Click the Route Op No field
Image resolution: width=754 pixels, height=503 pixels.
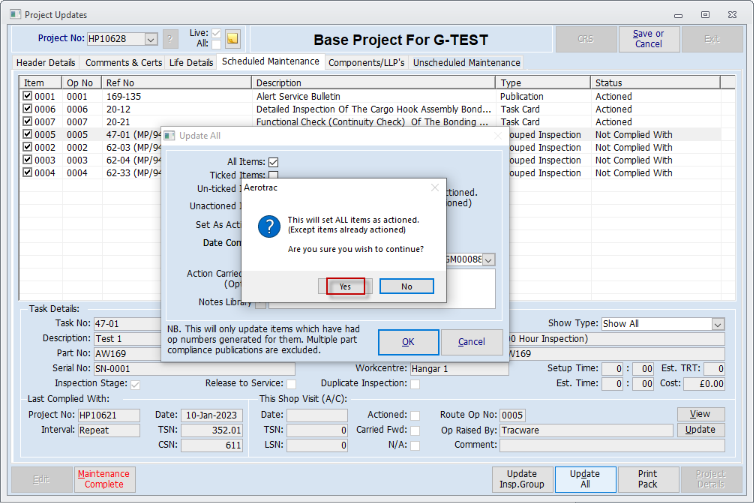pos(512,415)
